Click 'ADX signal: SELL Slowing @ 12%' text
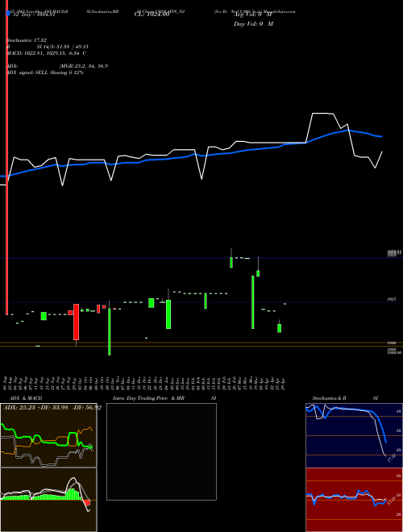The width and height of the screenshot is (403, 532). pyautogui.click(x=45, y=73)
